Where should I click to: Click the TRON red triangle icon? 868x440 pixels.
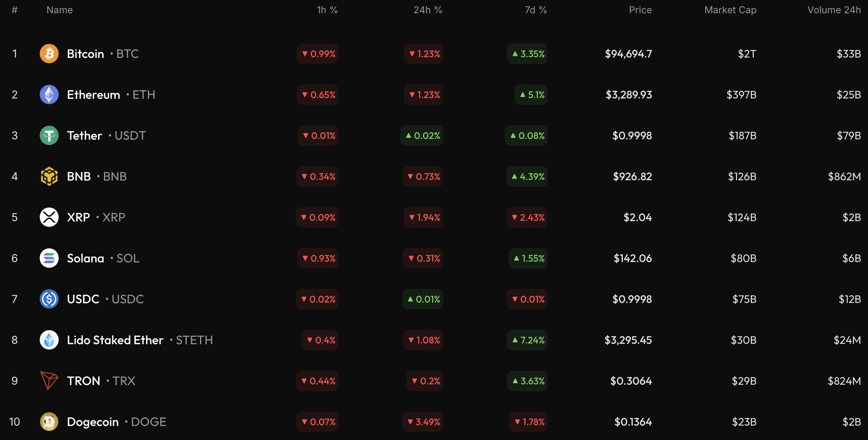click(49, 381)
